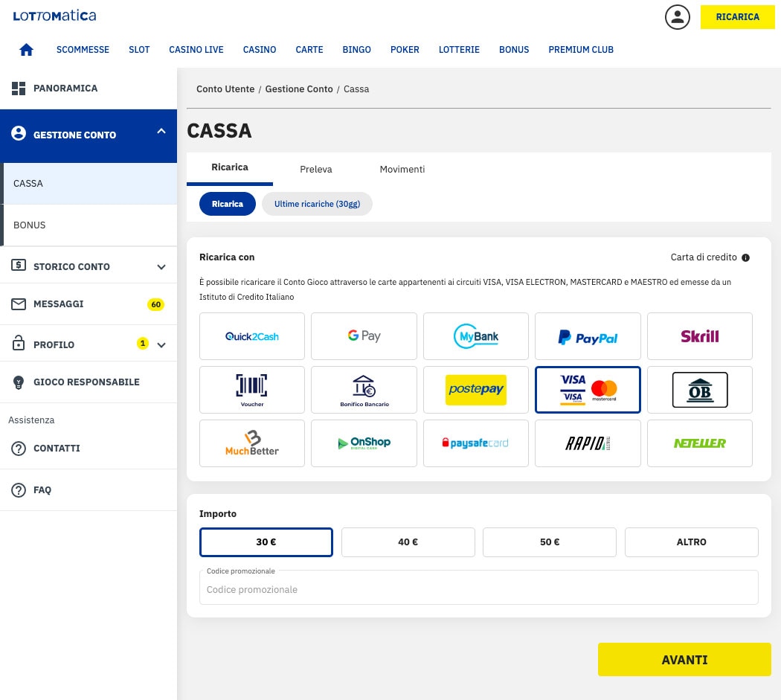Pick PayPal as payment method
Viewport: 781px width, 700px height.
pyautogui.click(x=588, y=336)
